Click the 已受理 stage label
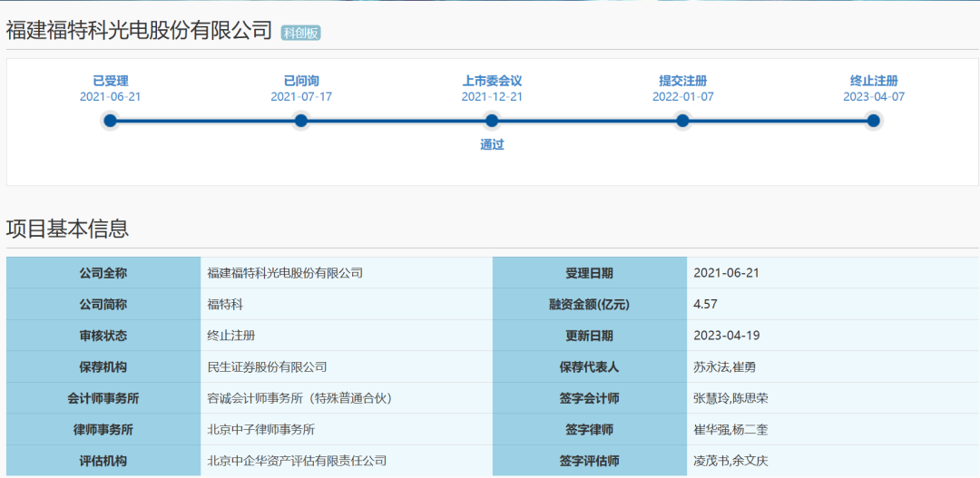This screenshot has height=478, width=980. point(111,81)
